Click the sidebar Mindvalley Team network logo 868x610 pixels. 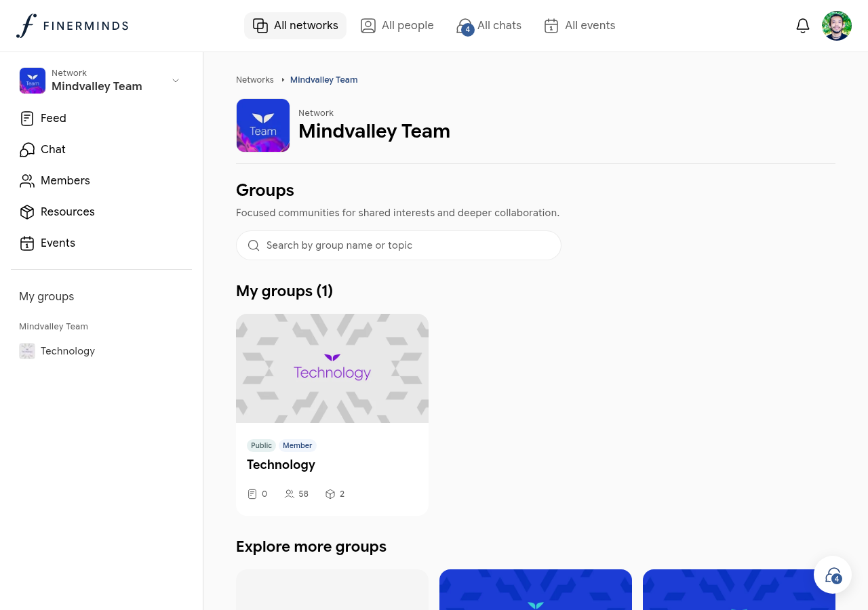click(33, 81)
